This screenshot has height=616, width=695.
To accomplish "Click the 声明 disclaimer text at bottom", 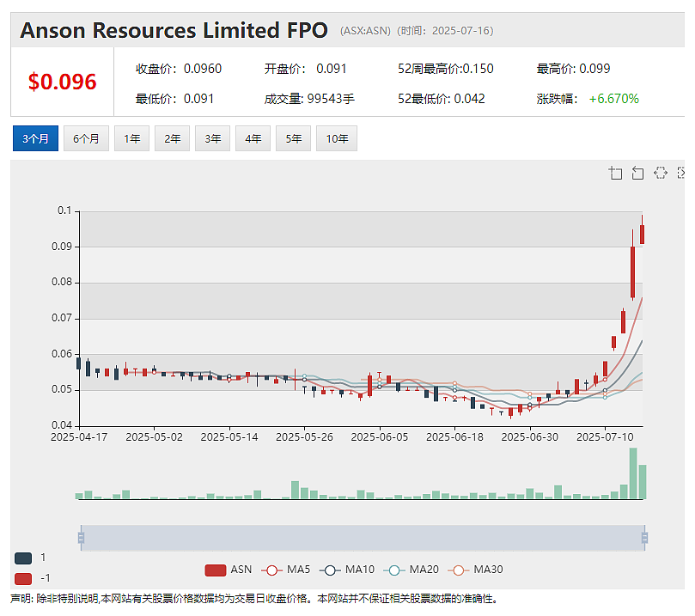I will tap(254, 599).
